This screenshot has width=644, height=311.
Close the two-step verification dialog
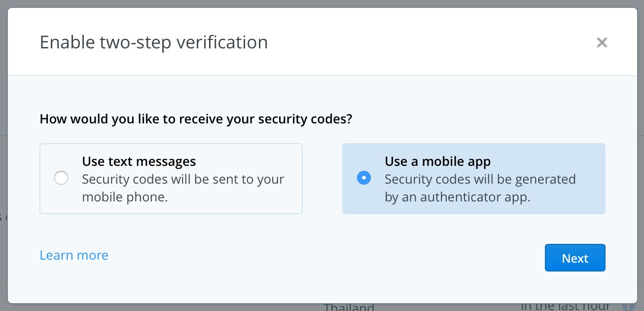point(602,42)
